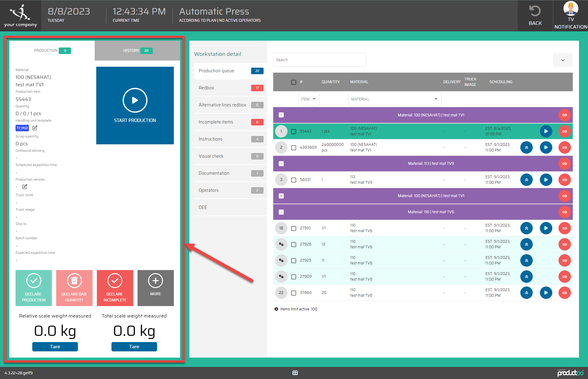Move item 56031 to top of queue
Screen dimensions: 588x379
[526, 180]
